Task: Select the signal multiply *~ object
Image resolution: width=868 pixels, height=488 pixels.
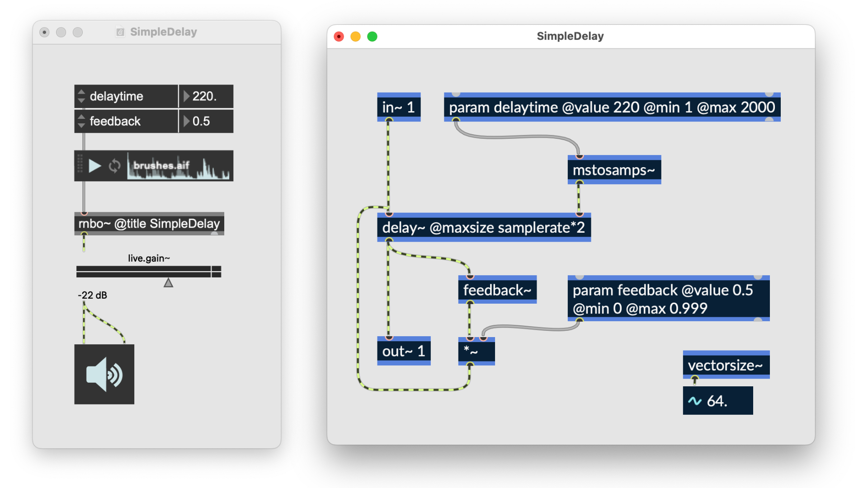Action: coord(476,351)
